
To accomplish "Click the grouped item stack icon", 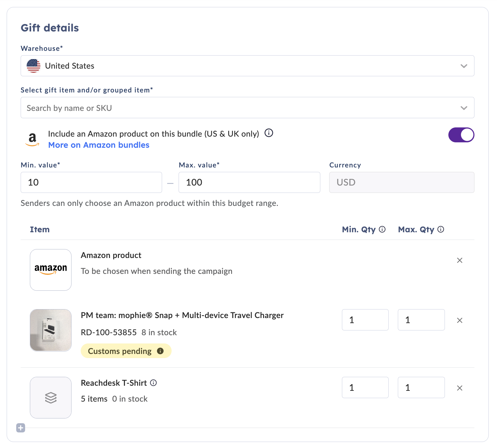I will pos(51,397).
